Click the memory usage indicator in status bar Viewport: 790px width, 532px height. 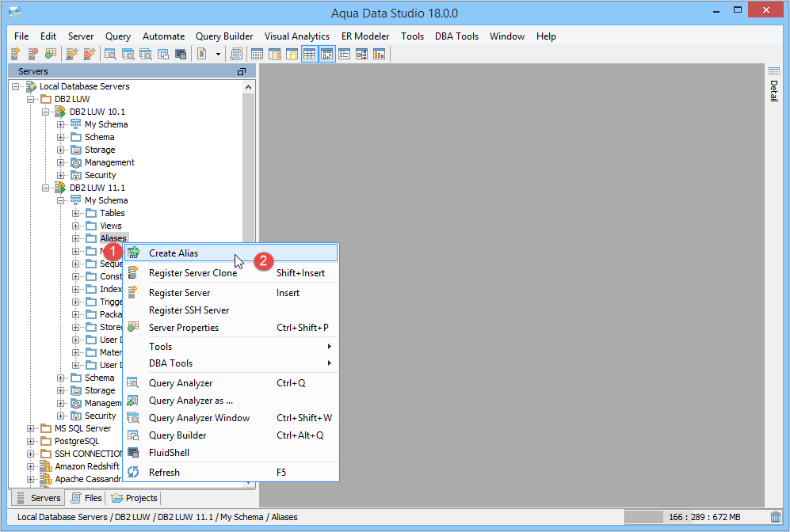pos(696,517)
